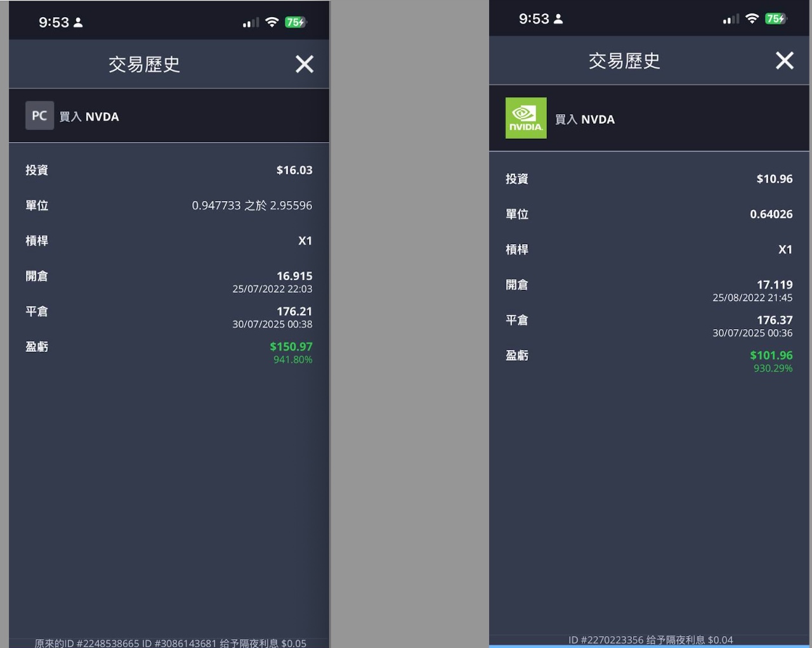
Task: Tap the left status bar battery indicator
Action: click(x=296, y=22)
